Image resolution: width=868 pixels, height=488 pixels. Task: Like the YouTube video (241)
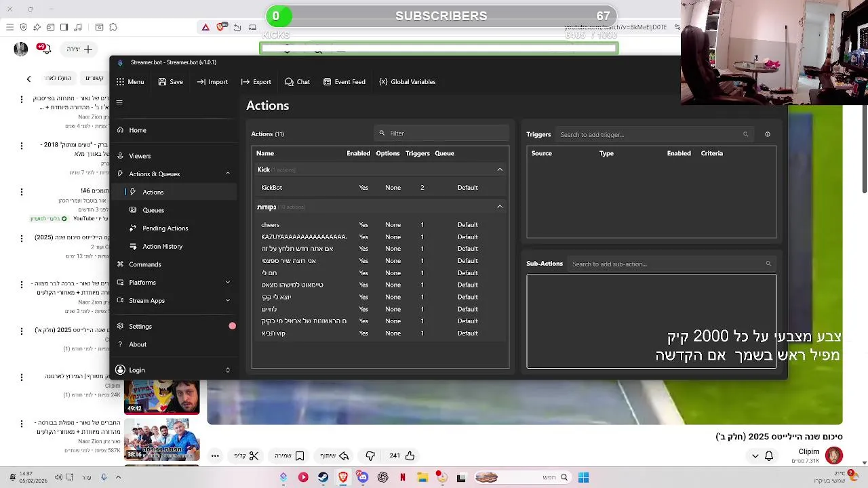(402, 456)
